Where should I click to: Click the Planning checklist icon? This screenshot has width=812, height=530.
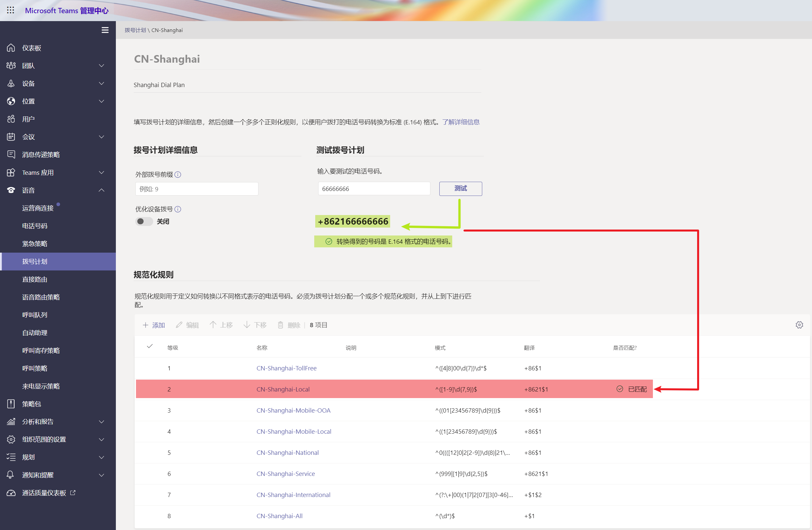[x=11, y=457]
